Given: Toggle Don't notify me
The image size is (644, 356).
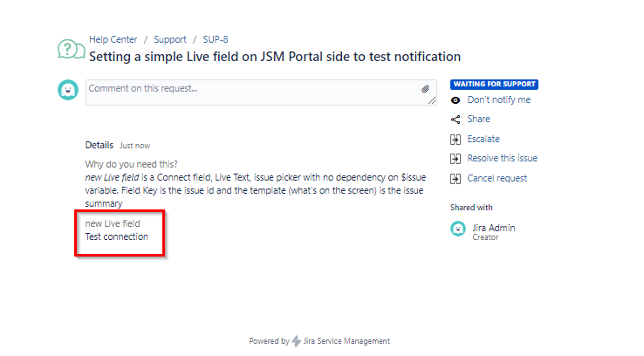Looking at the screenshot, I should (498, 100).
